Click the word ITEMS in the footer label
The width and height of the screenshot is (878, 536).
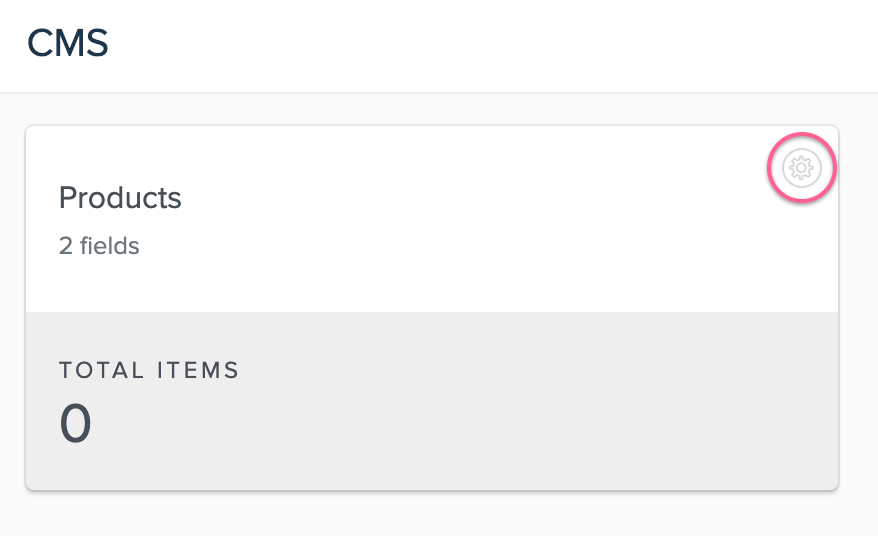pyautogui.click(x=198, y=370)
